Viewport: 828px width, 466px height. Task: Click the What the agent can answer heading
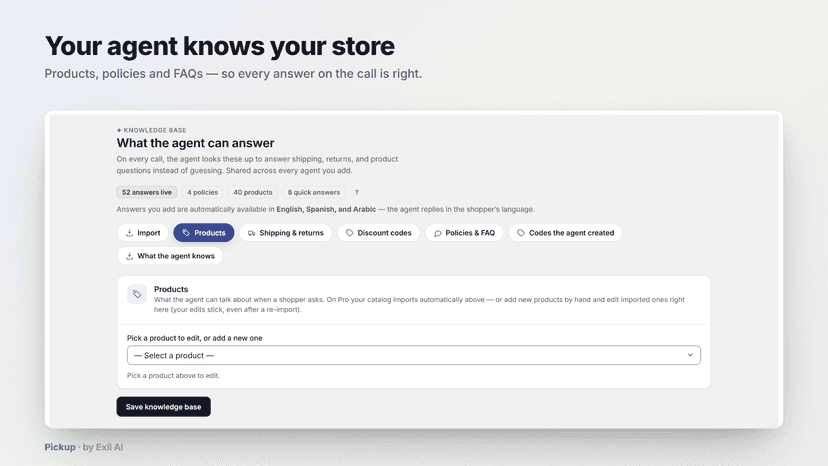click(195, 143)
